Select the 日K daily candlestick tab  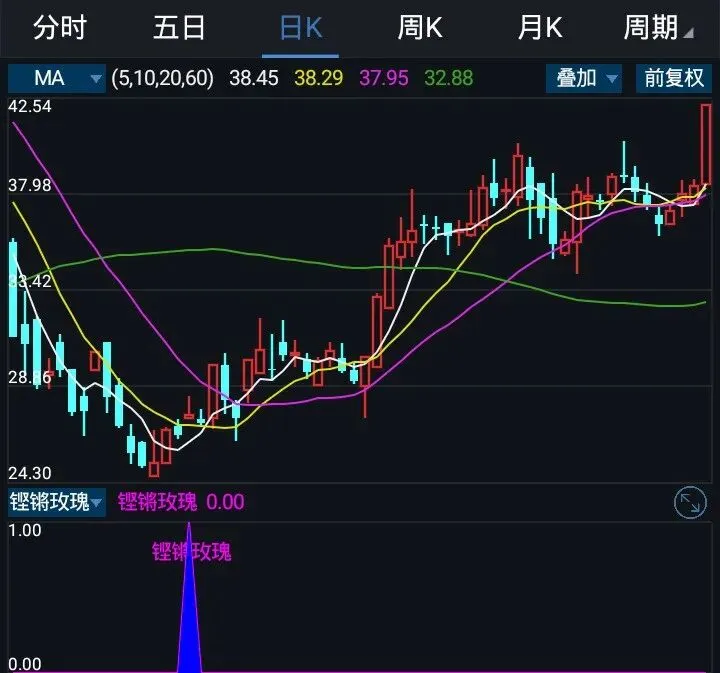301,28
